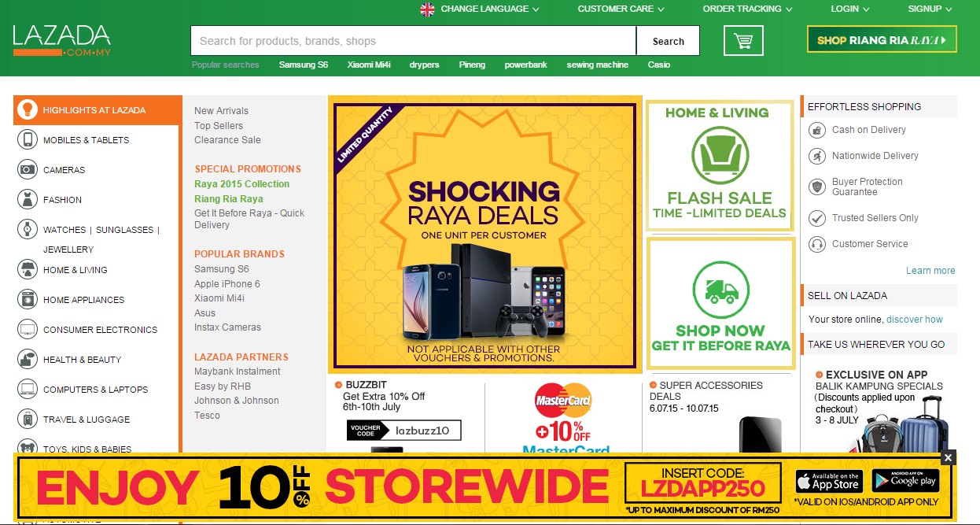Click the Google Play download badge

(905, 481)
